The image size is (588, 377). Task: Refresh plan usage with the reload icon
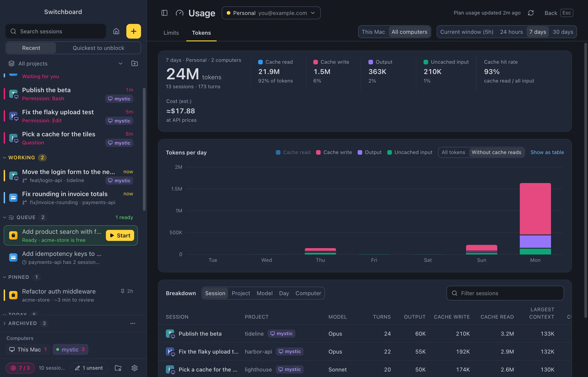click(531, 13)
